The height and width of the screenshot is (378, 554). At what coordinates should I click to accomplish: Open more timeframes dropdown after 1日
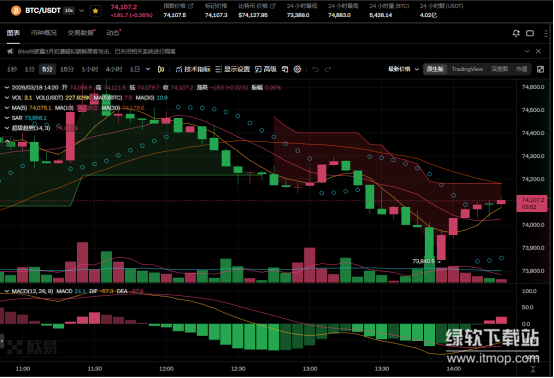pos(148,69)
